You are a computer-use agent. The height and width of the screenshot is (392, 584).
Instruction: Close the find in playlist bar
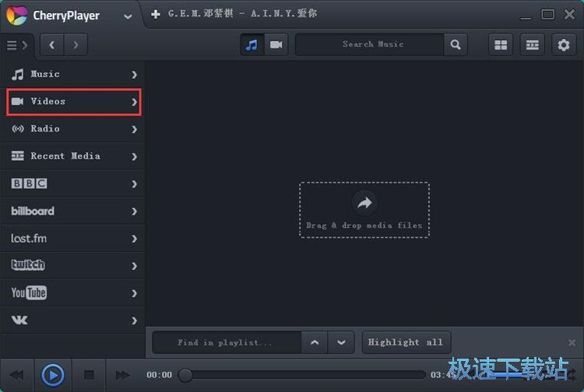pyautogui.click(x=572, y=342)
